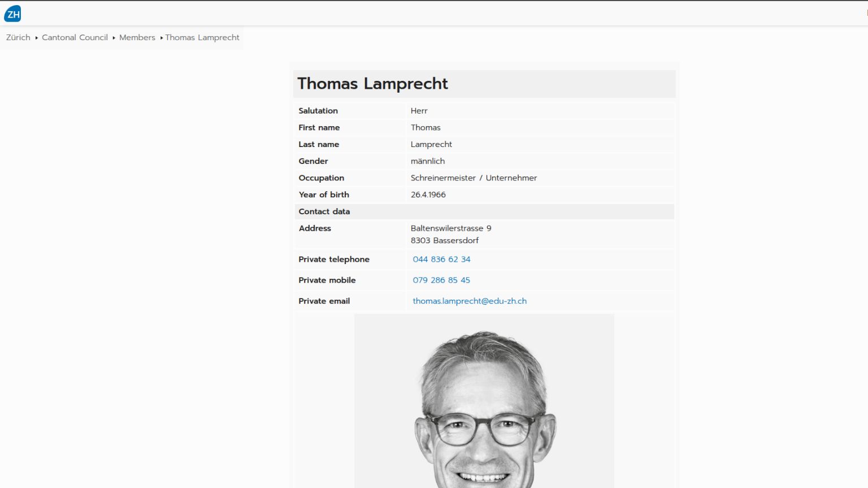
Task: Call private telephone 044 836 62 34
Action: click(441, 259)
